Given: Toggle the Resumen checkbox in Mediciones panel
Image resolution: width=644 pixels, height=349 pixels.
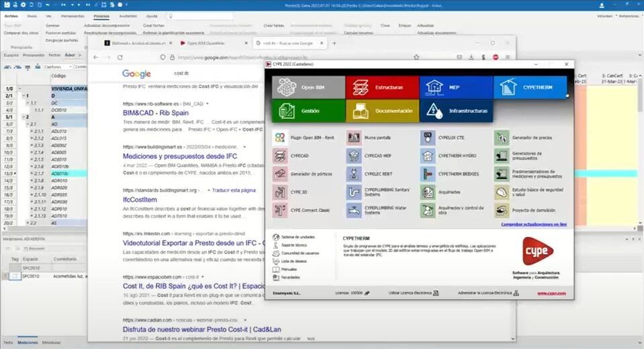Looking at the screenshot, I should (x=26, y=248).
